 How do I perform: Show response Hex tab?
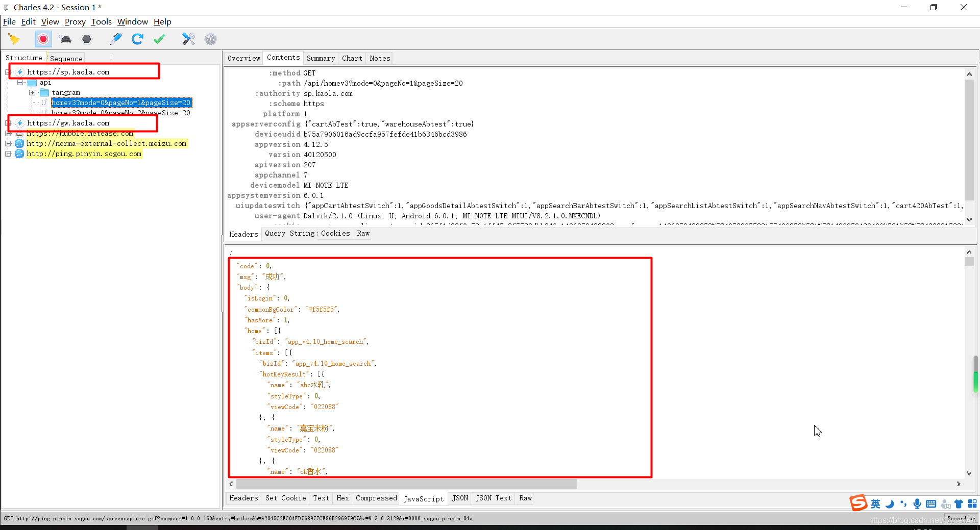pyautogui.click(x=342, y=498)
